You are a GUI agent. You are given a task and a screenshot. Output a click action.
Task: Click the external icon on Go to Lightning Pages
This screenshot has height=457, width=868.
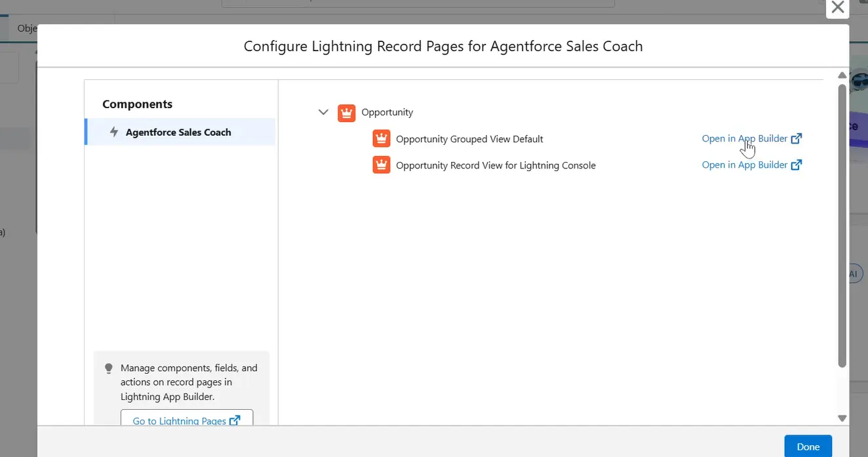tap(235, 420)
